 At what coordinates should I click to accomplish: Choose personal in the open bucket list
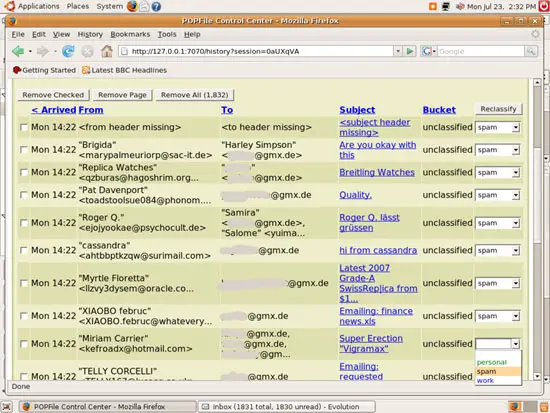pos(498,362)
